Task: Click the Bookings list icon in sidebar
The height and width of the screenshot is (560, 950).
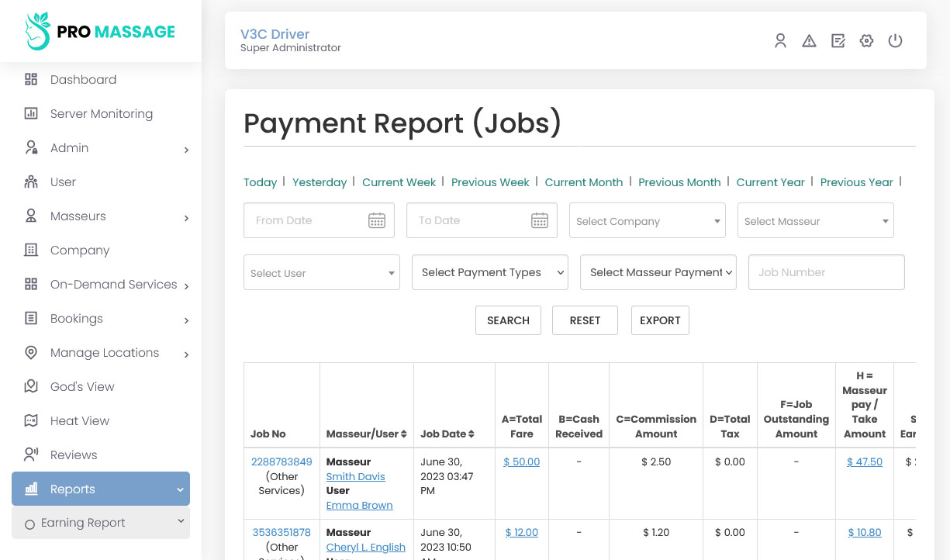Action: (x=31, y=318)
